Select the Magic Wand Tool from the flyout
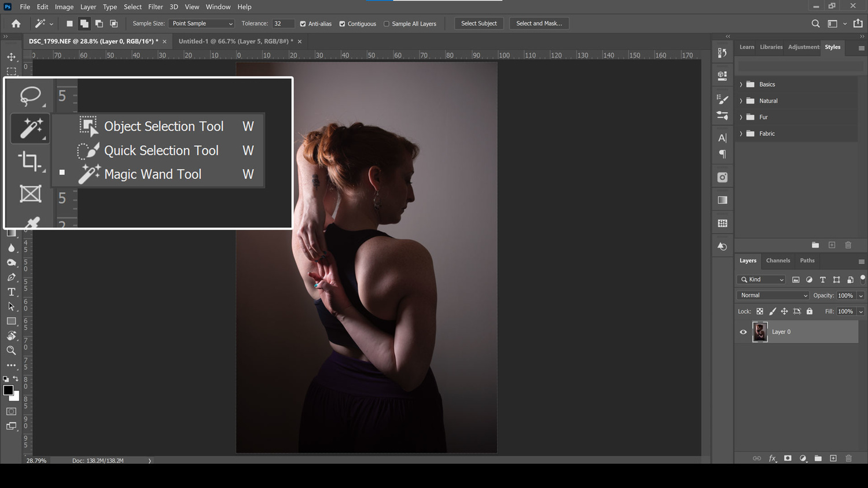868x488 pixels. click(x=152, y=174)
